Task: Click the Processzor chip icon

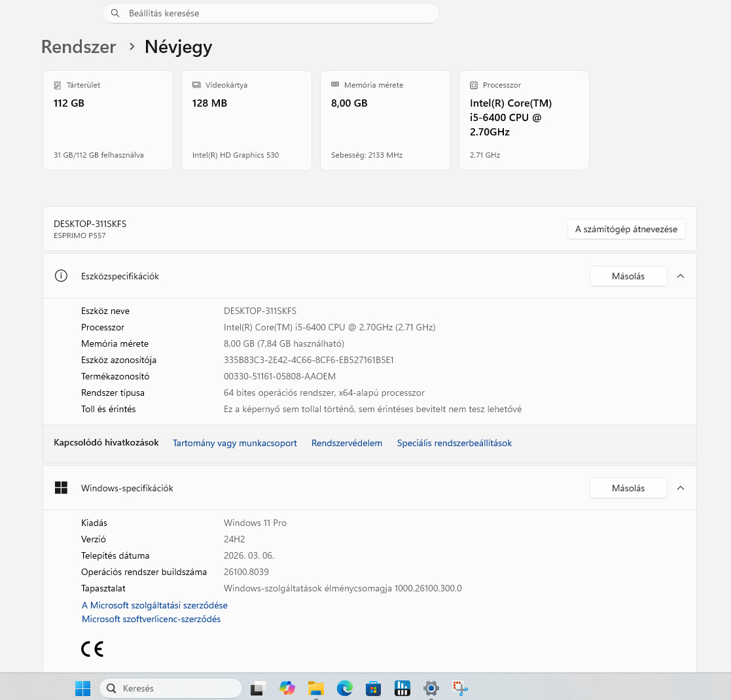Action: [x=474, y=85]
